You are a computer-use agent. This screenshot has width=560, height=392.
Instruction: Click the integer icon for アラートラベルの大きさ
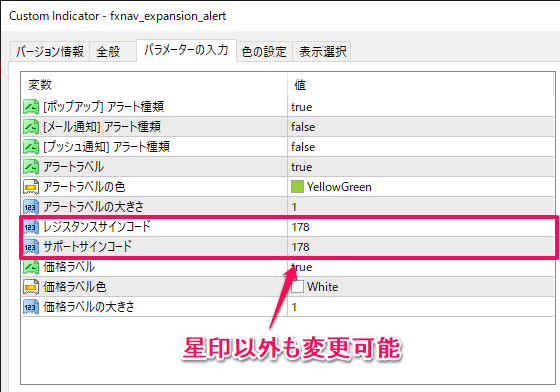coord(31,207)
